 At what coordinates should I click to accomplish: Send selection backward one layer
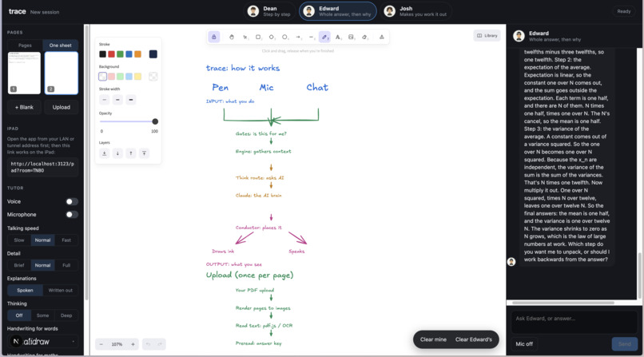pos(117,153)
